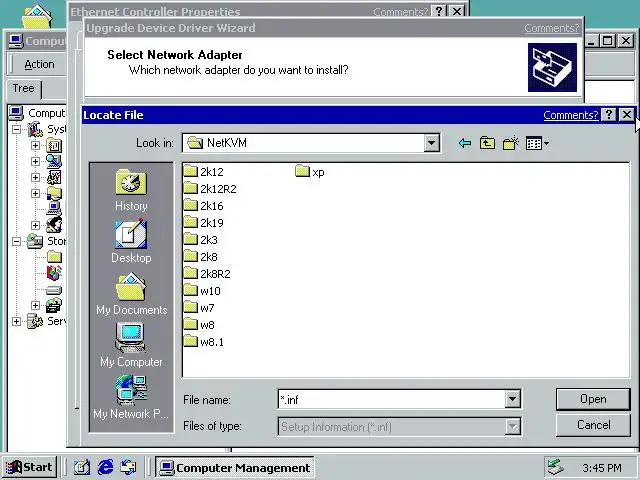Screen dimensions: 640x480
Task: Select the xp folder
Action: pos(310,171)
